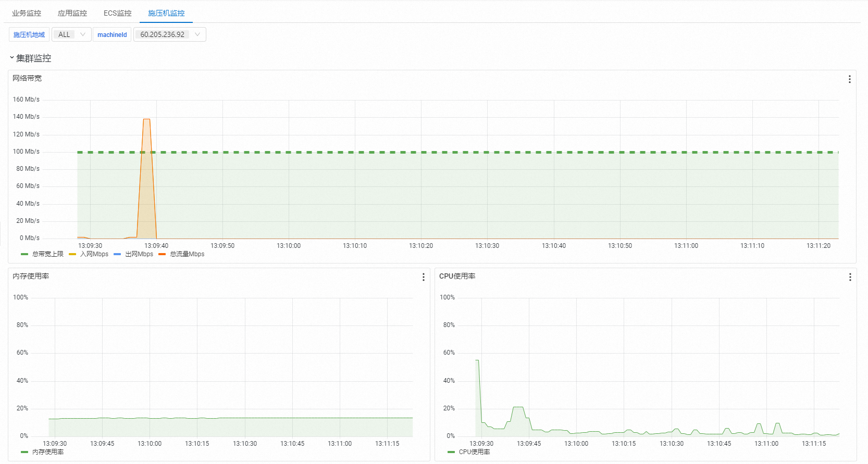
Task: Open the CPU使用率 panel three-dot menu
Action: click(850, 277)
